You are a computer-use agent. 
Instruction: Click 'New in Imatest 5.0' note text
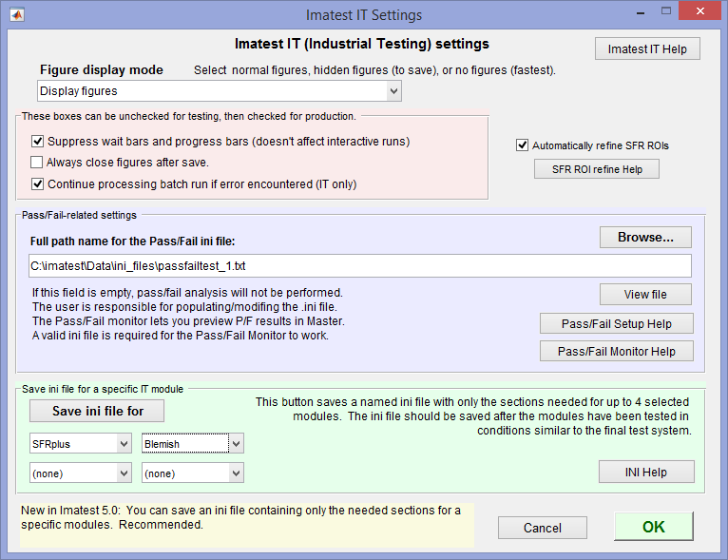[x=240, y=517]
